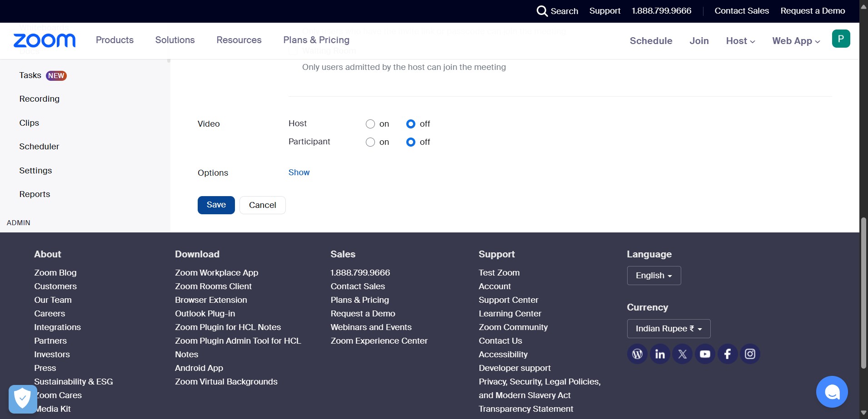The height and width of the screenshot is (419, 868).
Task: Click Contact Sales at the top bar
Action: [742, 11]
